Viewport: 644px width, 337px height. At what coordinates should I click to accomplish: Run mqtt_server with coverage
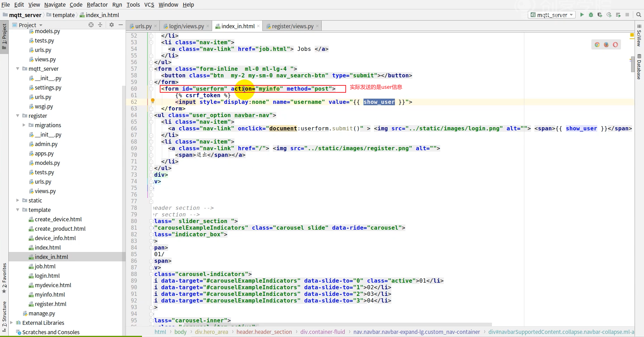[x=600, y=15]
